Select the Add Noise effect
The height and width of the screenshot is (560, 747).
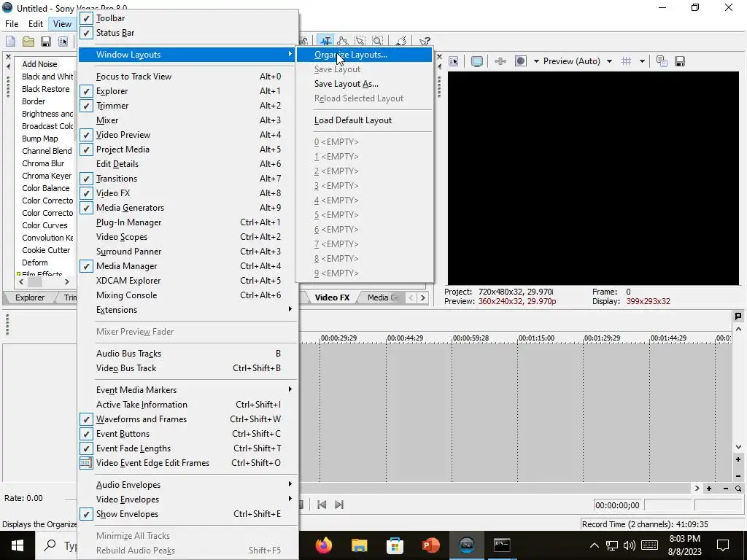click(39, 64)
